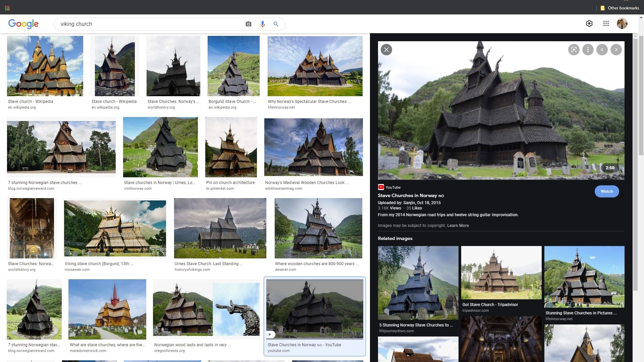This screenshot has width=644, height=362.
Task: Open browser apps shortcut in bookmarks bar
Action: point(7,8)
